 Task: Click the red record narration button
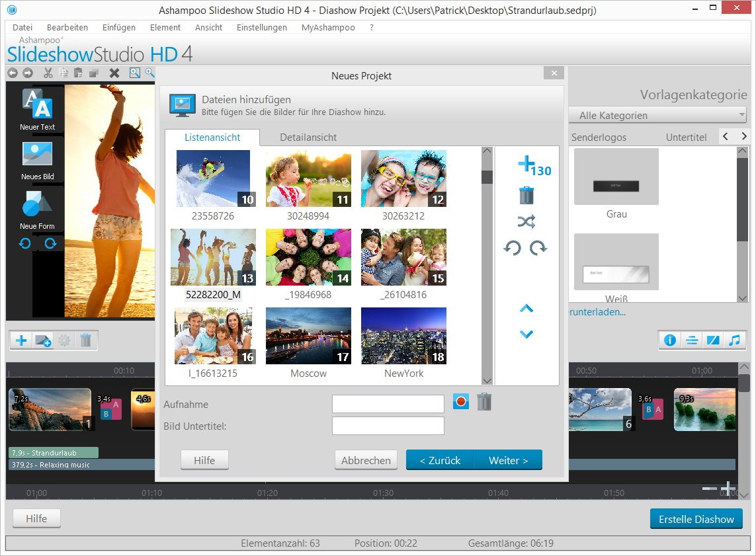tap(461, 401)
